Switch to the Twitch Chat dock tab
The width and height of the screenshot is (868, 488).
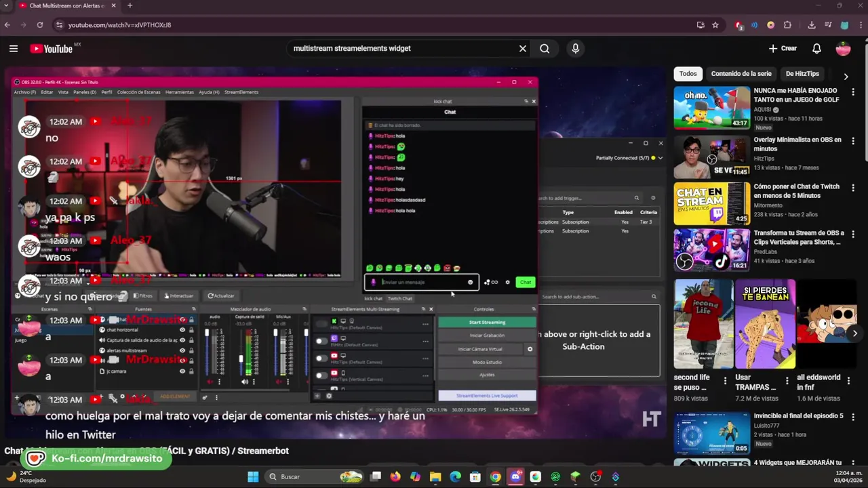[x=399, y=298]
